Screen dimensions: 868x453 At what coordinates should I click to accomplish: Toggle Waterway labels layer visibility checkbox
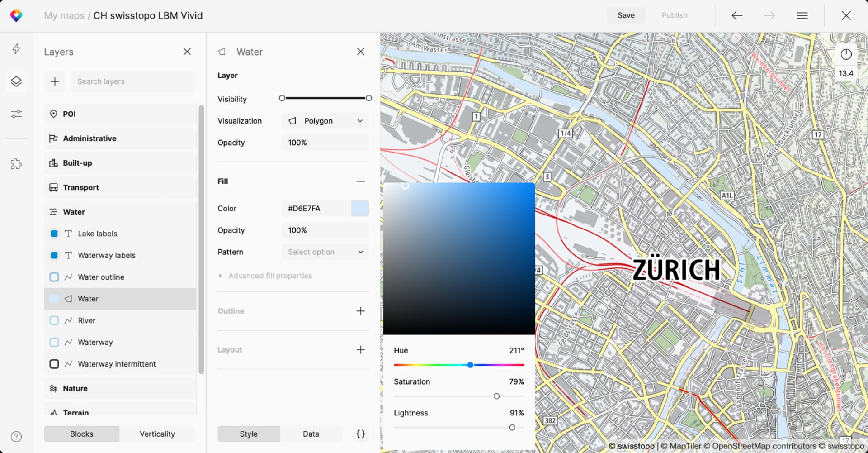[54, 255]
